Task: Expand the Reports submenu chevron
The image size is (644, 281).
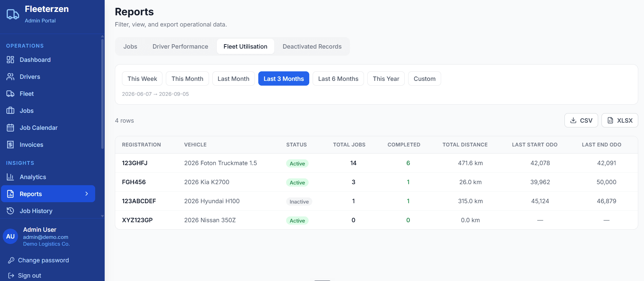Action: tap(87, 194)
